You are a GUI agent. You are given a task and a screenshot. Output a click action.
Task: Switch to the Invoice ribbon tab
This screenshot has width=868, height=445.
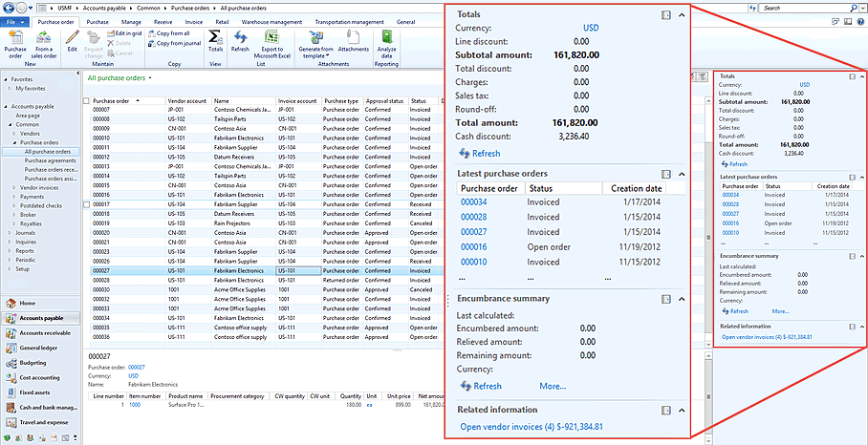click(x=194, y=22)
